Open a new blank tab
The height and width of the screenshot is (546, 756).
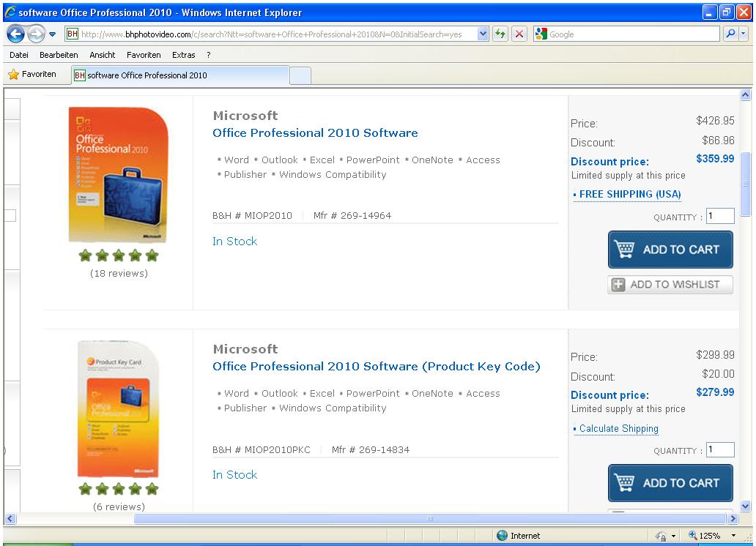click(x=300, y=76)
